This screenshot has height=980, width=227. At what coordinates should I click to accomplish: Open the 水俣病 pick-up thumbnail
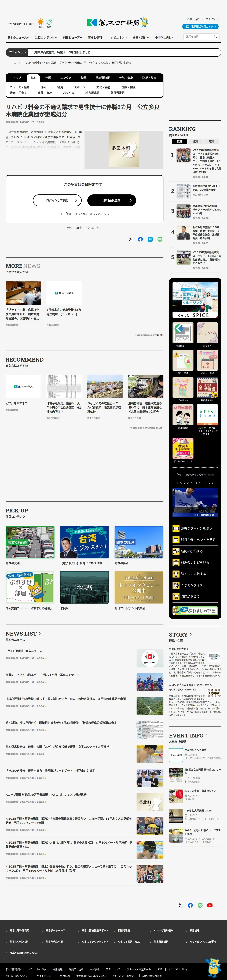coord(84,587)
